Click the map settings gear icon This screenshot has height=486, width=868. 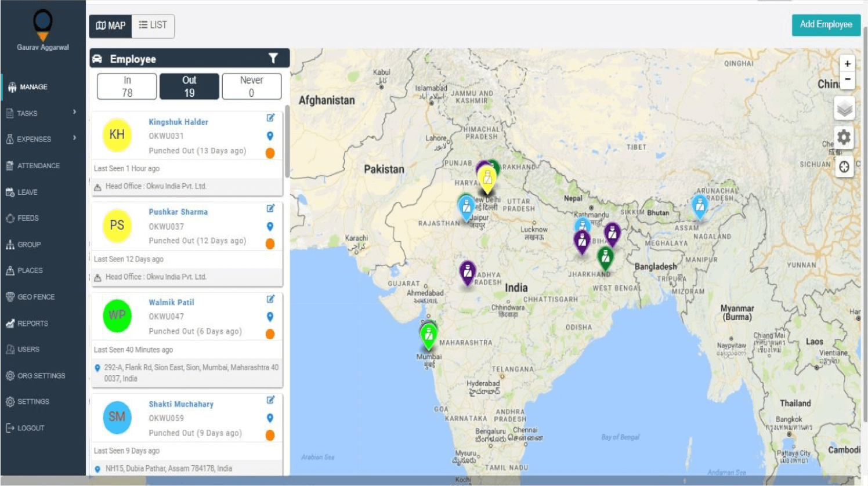(x=843, y=137)
